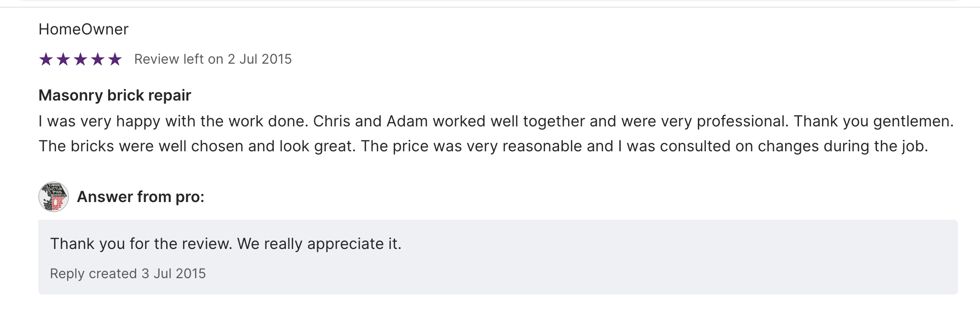Click the word 'professional' in the review
Viewport: 980px width, 316px height.
click(x=741, y=121)
